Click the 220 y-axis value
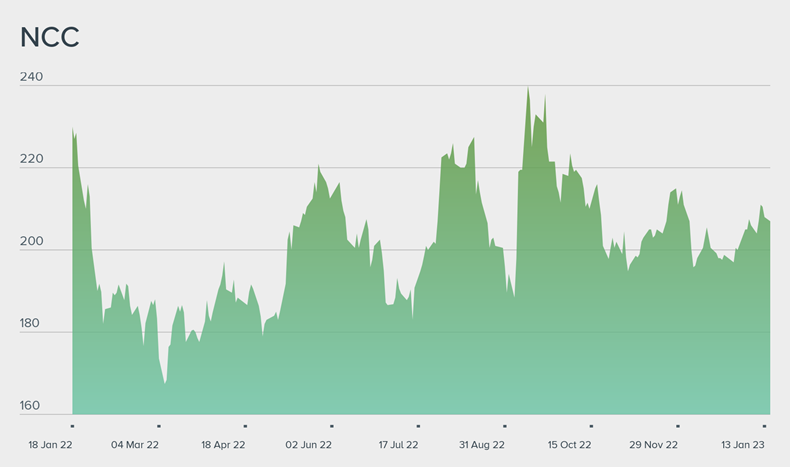Viewport: 790px width, 467px height. (30, 159)
